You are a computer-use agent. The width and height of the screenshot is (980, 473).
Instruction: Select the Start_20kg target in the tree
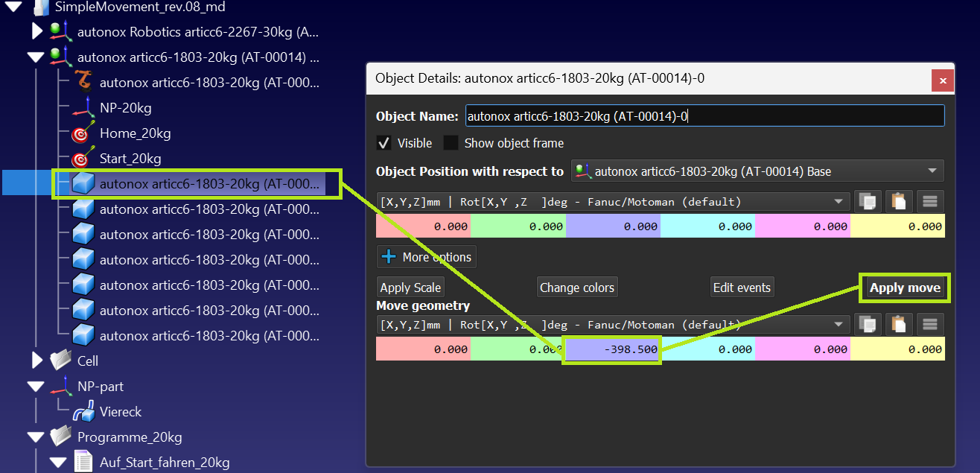tap(130, 159)
